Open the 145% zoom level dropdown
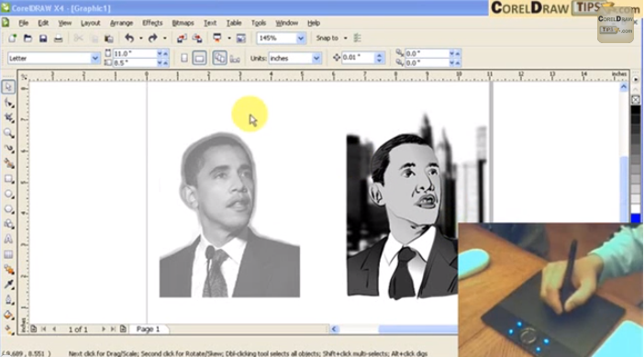644x357 pixels. coord(301,39)
